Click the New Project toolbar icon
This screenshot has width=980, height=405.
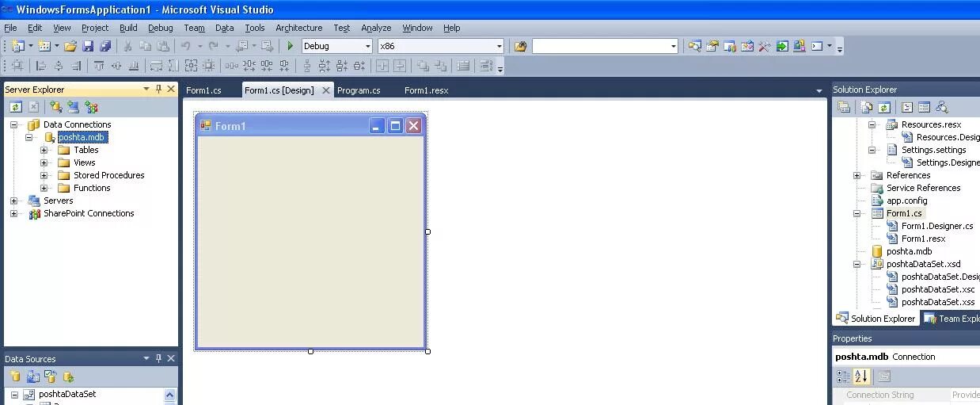point(17,46)
